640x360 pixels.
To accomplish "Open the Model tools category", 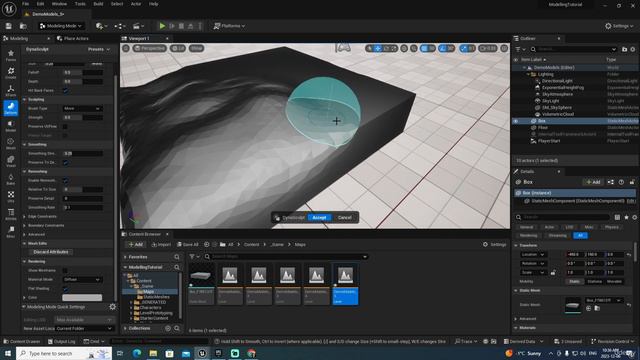I will (x=11, y=126).
